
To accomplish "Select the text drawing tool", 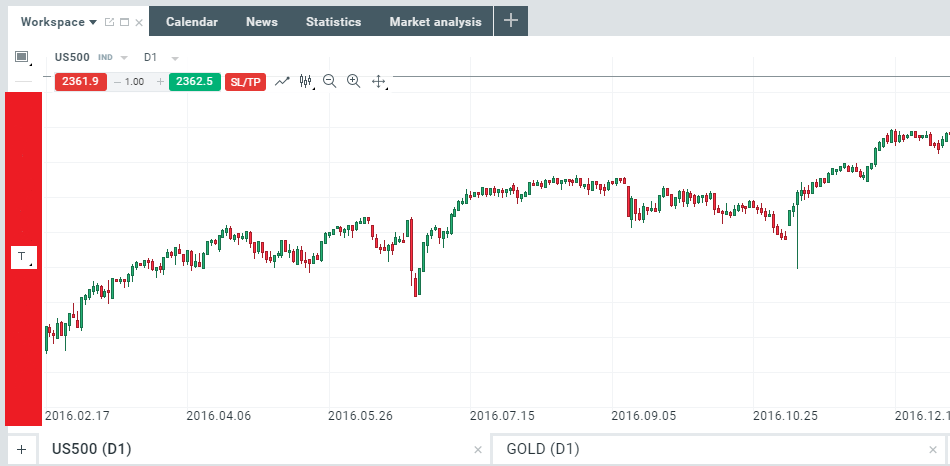I will click(x=22, y=257).
